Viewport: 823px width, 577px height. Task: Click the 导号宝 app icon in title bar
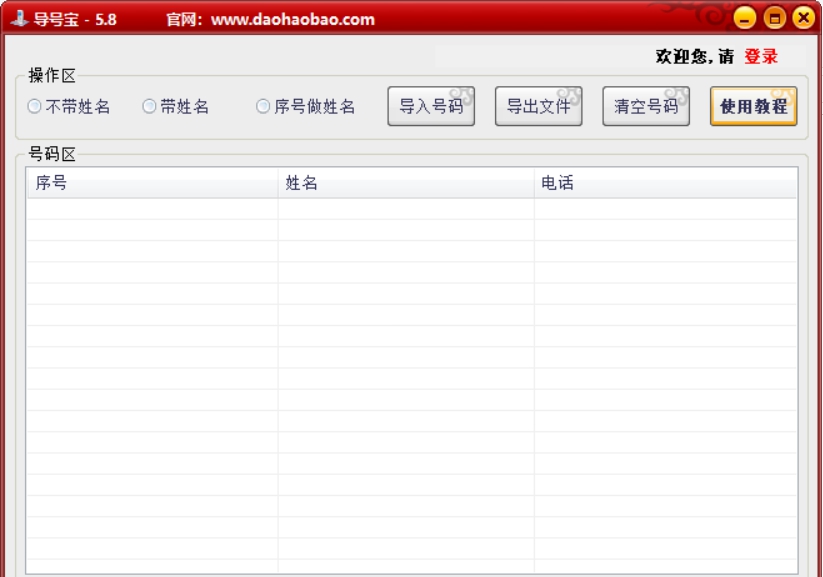click(x=19, y=19)
